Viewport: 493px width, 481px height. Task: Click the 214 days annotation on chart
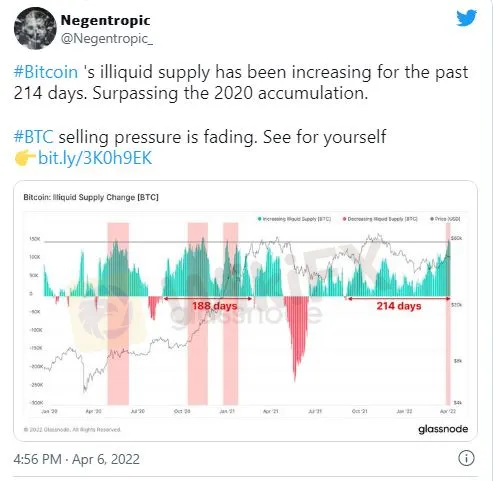tap(399, 306)
